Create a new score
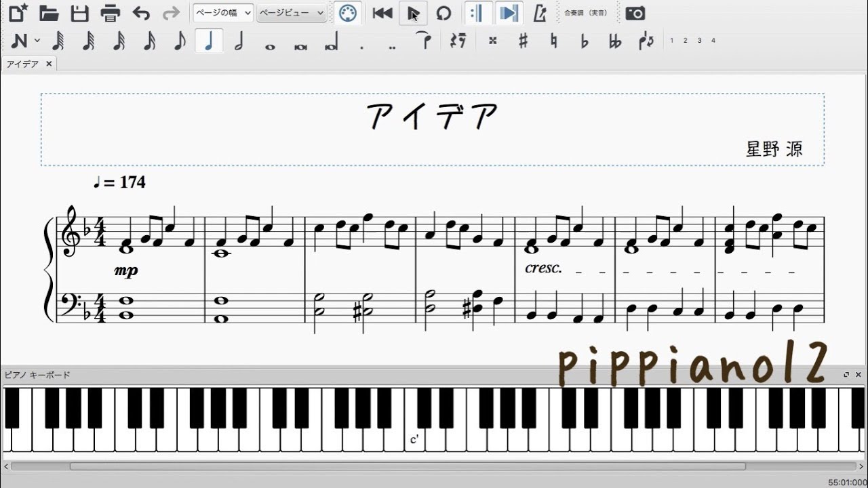Screen dimensions: 868x488 click(19, 13)
